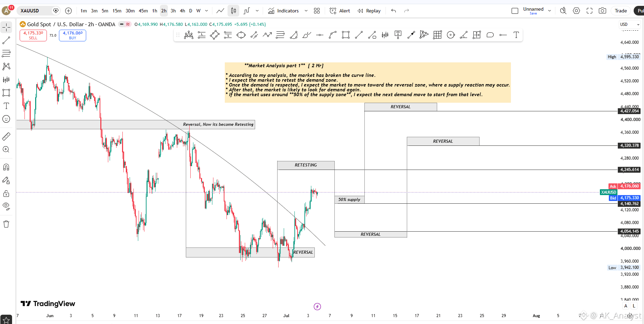Pick the Gann Box grid tool

[437, 35]
